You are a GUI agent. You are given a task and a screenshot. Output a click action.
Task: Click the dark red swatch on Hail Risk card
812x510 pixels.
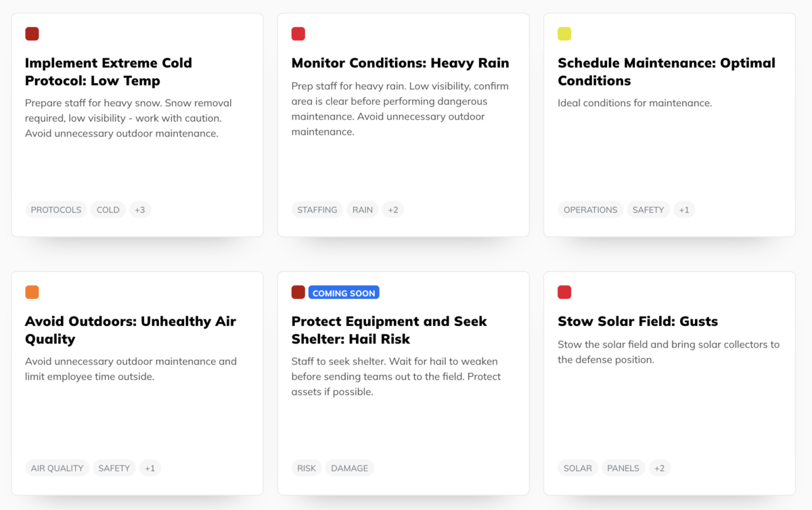click(298, 292)
